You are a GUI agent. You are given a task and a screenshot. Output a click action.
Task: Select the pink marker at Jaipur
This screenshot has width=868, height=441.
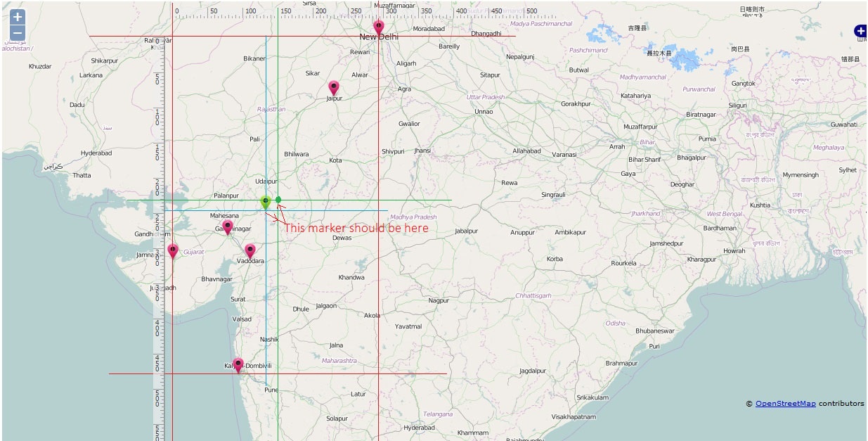point(334,88)
